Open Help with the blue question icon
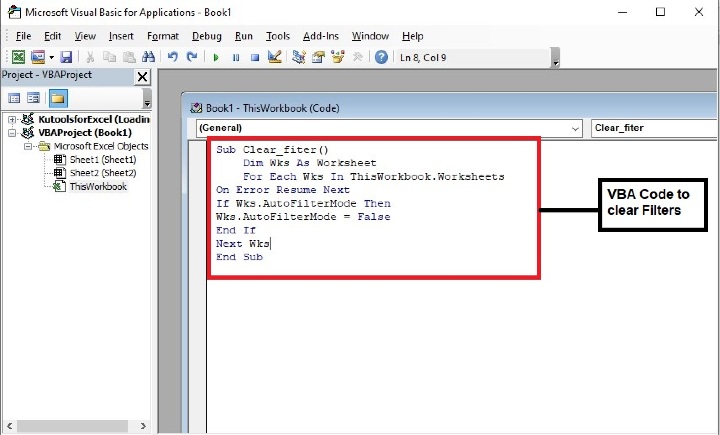 381,57
